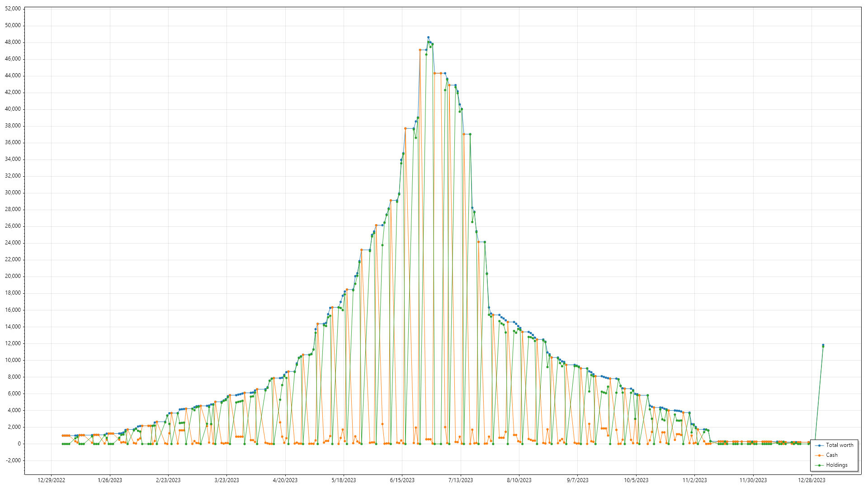Click the 4/20/2023 date axis label
The height and width of the screenshot is (488, 868).
[285, 480]
